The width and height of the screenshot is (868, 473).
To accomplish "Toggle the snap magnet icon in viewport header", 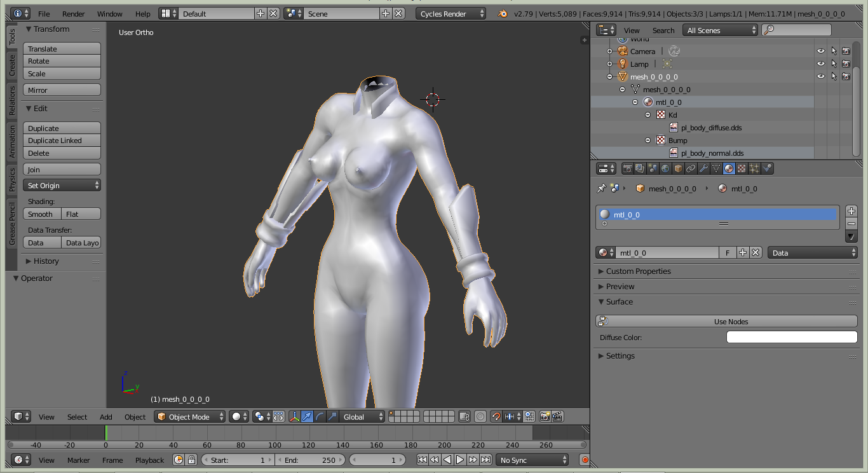I will (496, 416).
